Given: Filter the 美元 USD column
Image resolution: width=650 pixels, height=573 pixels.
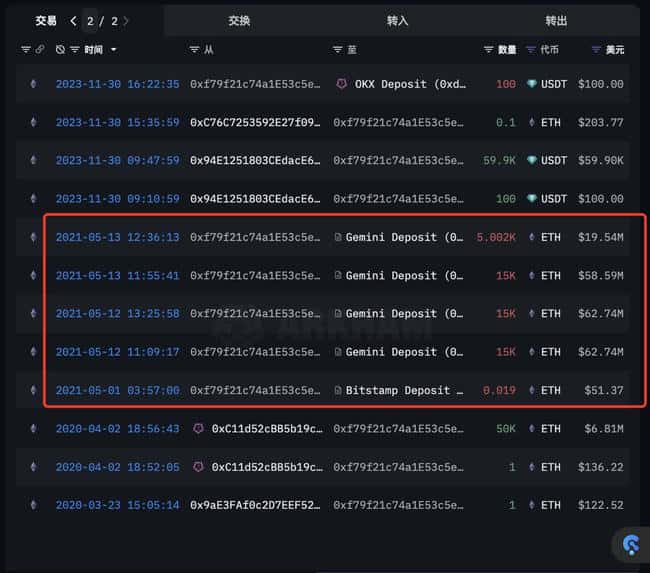Looking at the screenshot, I should (x=596, y=50).
